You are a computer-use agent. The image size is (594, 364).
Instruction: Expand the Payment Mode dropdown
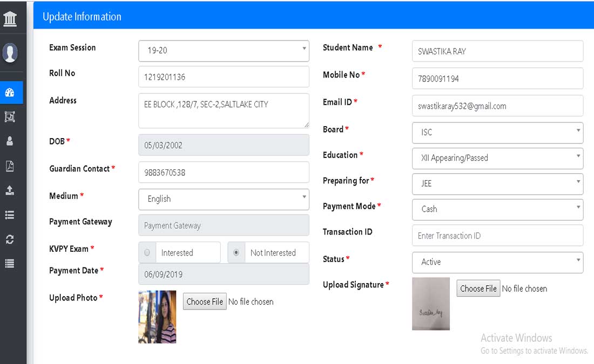pos(497,209)
